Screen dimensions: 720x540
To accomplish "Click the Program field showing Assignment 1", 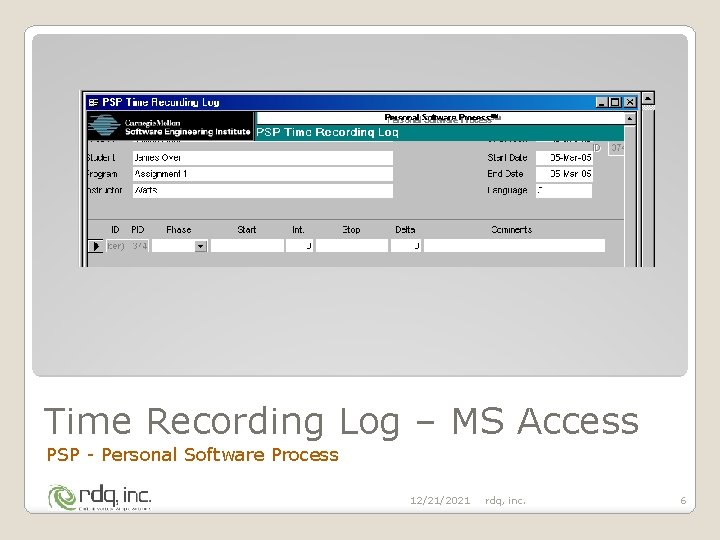I will (x=263, y=174).
